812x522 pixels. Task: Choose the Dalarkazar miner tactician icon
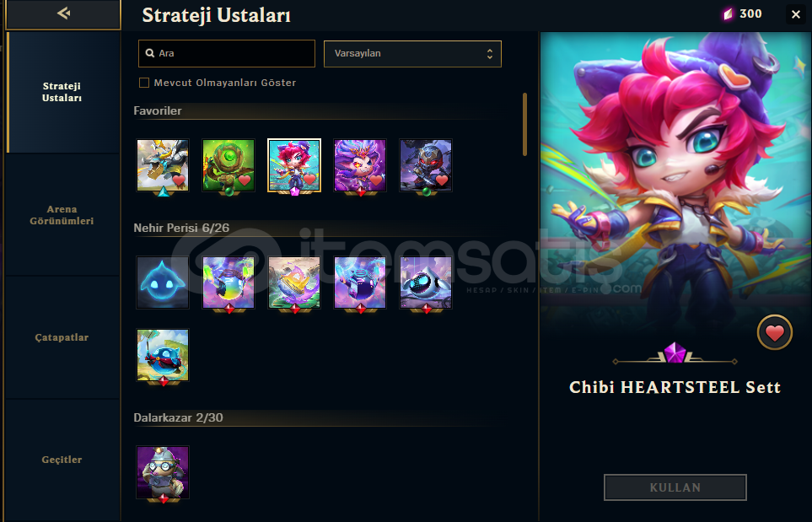pyautogui.click(x=163, y=472)
